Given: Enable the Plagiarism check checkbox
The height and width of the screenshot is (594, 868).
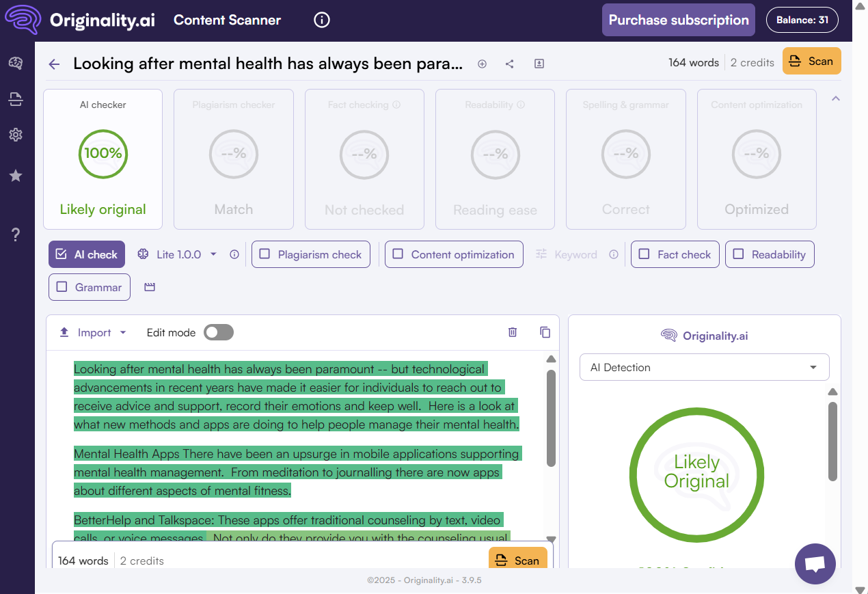Looking at the screenshot, I should pos(265,254).
